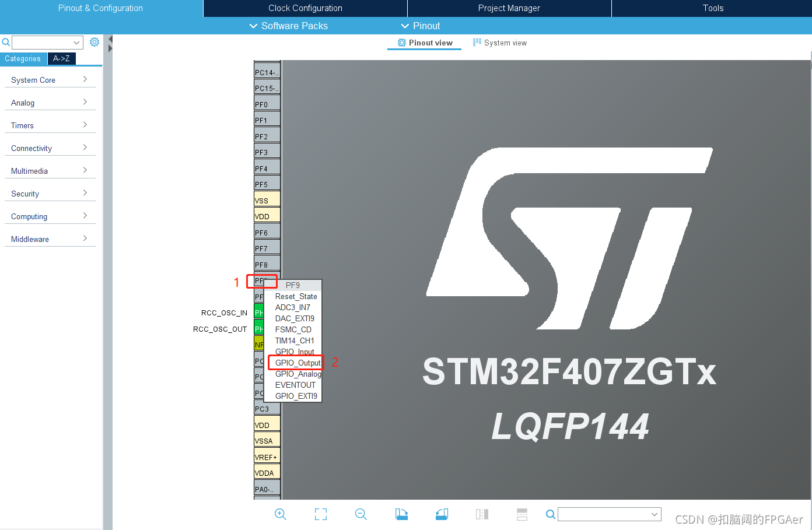Switch to Tools tab
The image size is (812, 530).
point(712,8)
